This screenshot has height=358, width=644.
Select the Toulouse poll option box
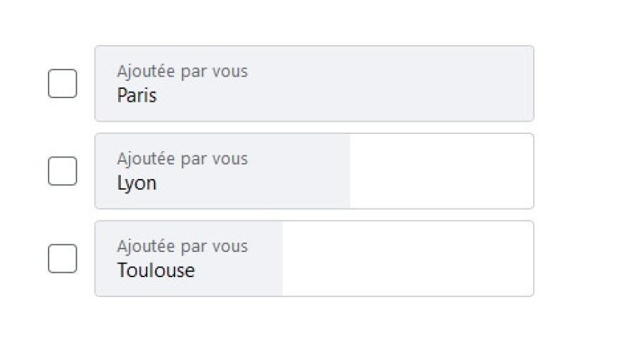click(315, 258)
